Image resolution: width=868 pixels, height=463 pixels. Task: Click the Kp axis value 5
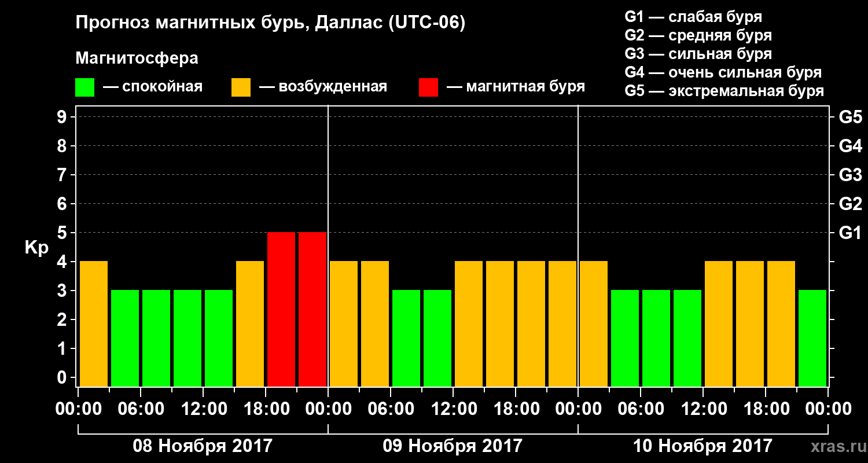pyautogui.click(x=63, y=233)
